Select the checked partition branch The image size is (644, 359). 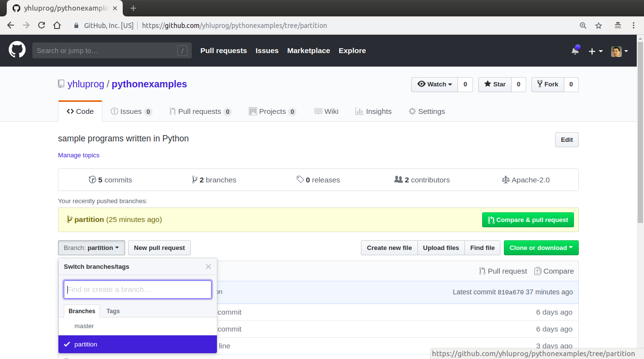138,345
